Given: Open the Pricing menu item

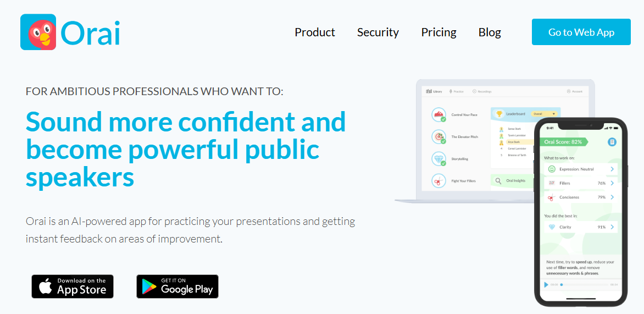Looking at the screenshot, I should [x=438, y=32].
